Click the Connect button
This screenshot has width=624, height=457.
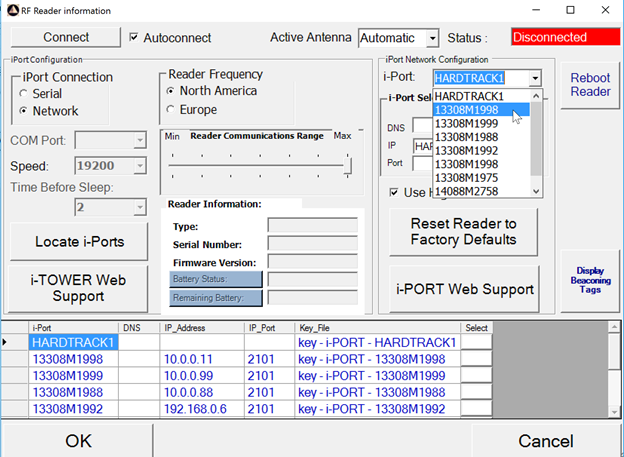pos(66,37)
